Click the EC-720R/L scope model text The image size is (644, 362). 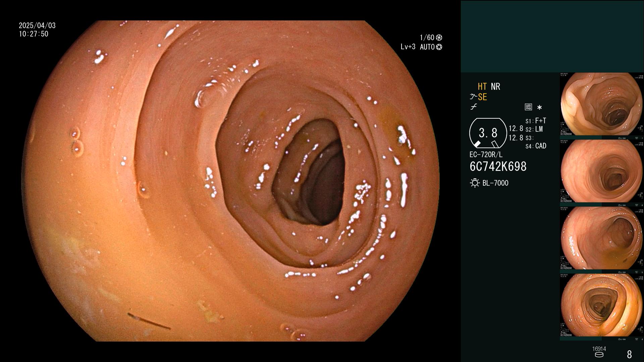point(486,155)
